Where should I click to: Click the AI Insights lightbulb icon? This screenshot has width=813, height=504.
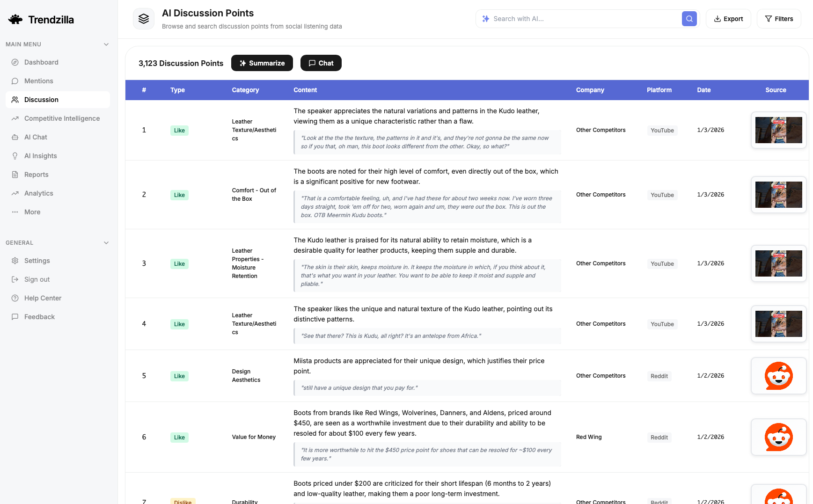[15, 156]
